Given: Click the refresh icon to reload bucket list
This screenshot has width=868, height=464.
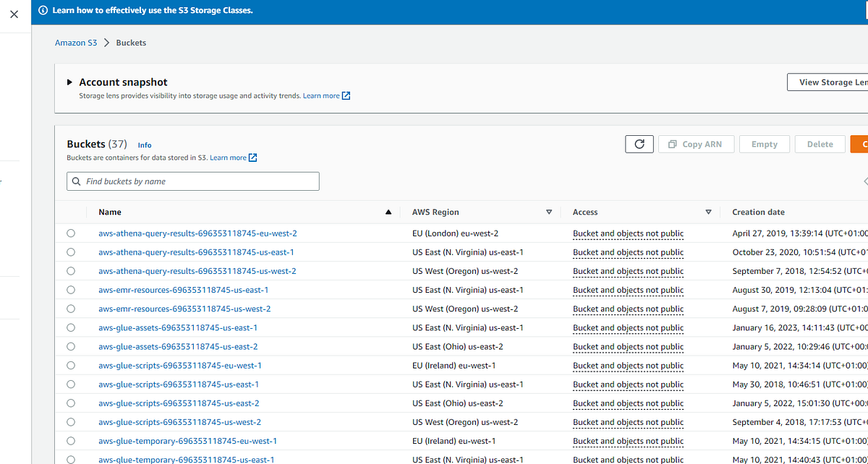Looking at the screenshot, I should click(x=639, y=144).
